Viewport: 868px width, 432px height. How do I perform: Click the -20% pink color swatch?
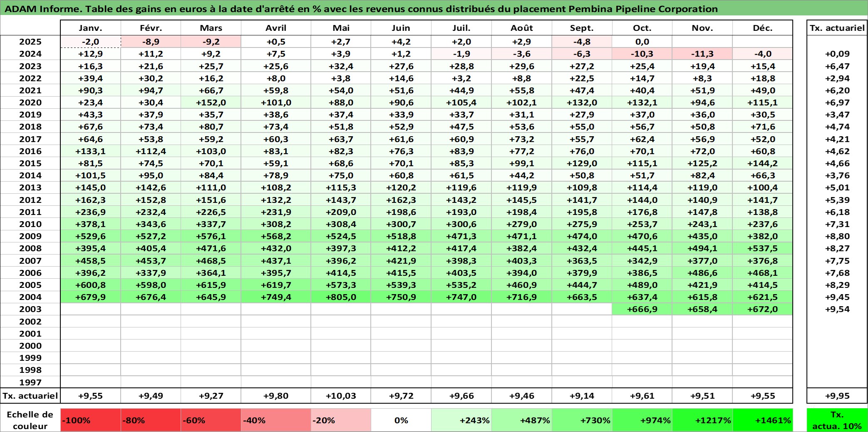[x=341, y=420]
